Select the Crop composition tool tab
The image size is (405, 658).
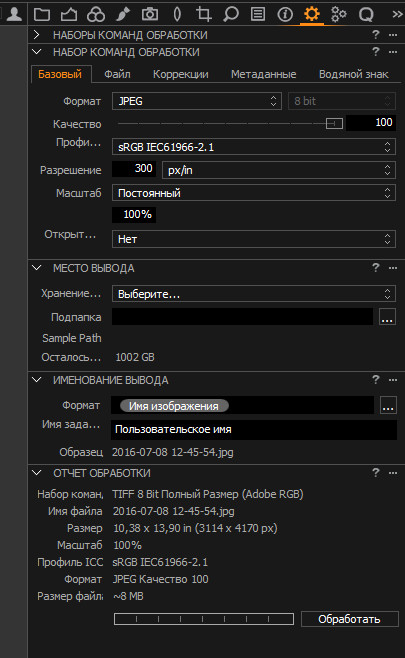click(x=204, y=14)
